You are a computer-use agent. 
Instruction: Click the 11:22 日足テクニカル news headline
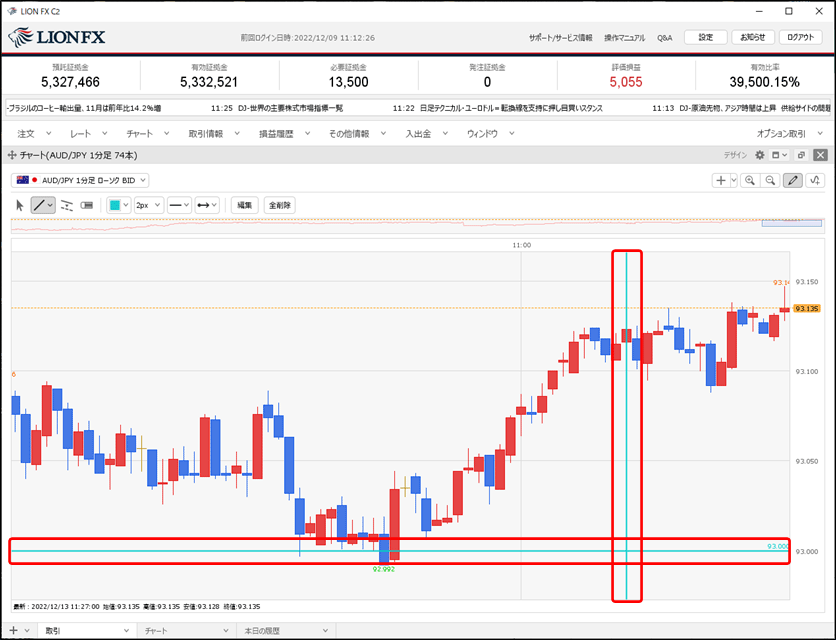[498, 108]
